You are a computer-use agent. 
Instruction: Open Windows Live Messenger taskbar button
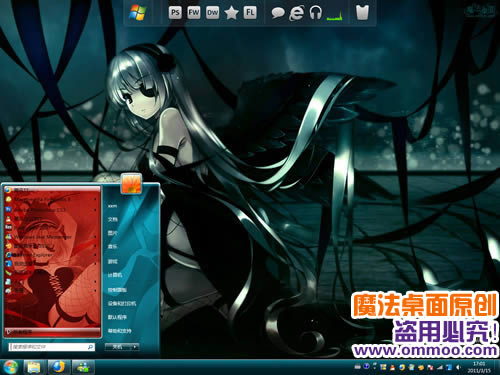[83, 367]
